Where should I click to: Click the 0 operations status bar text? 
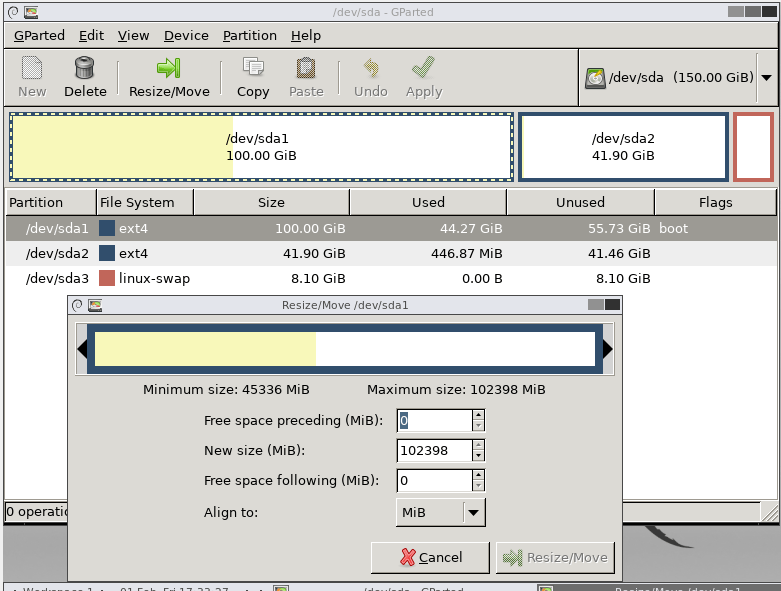click(37, 512)
